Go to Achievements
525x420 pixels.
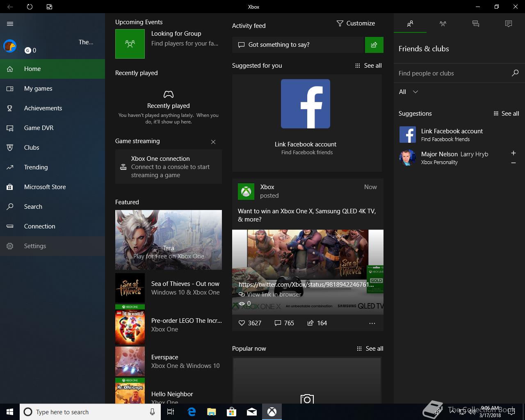click(52, 108)
